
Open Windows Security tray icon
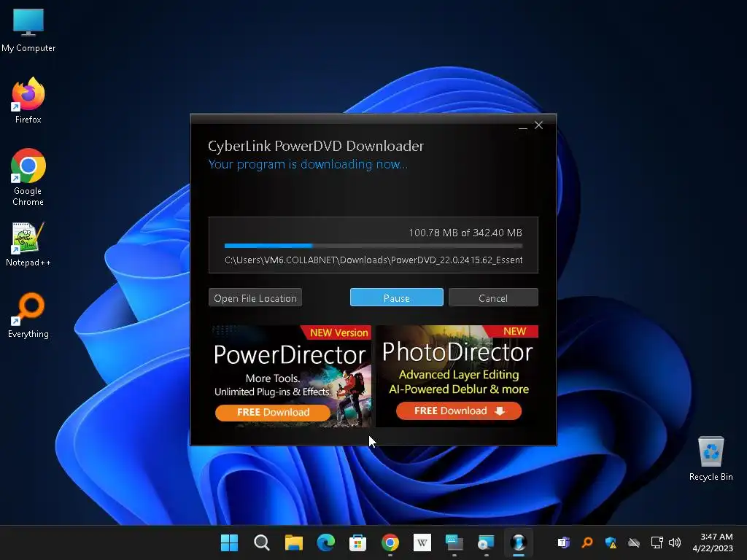click(x=611, y=542)
